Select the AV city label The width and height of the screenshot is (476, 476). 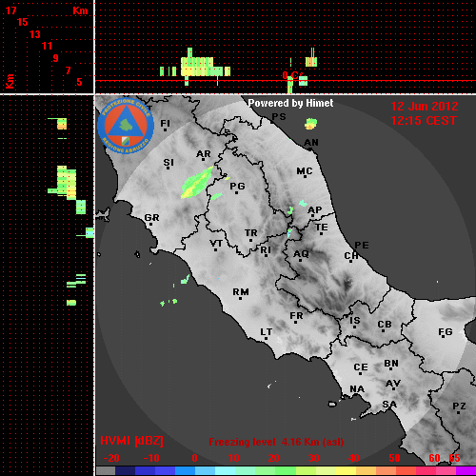click(393, 384)
